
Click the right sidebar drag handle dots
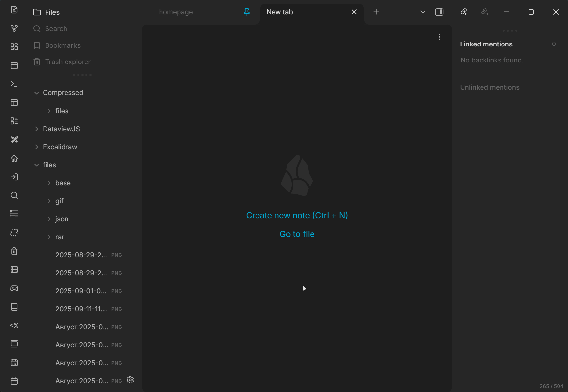[x=510, y=31]
